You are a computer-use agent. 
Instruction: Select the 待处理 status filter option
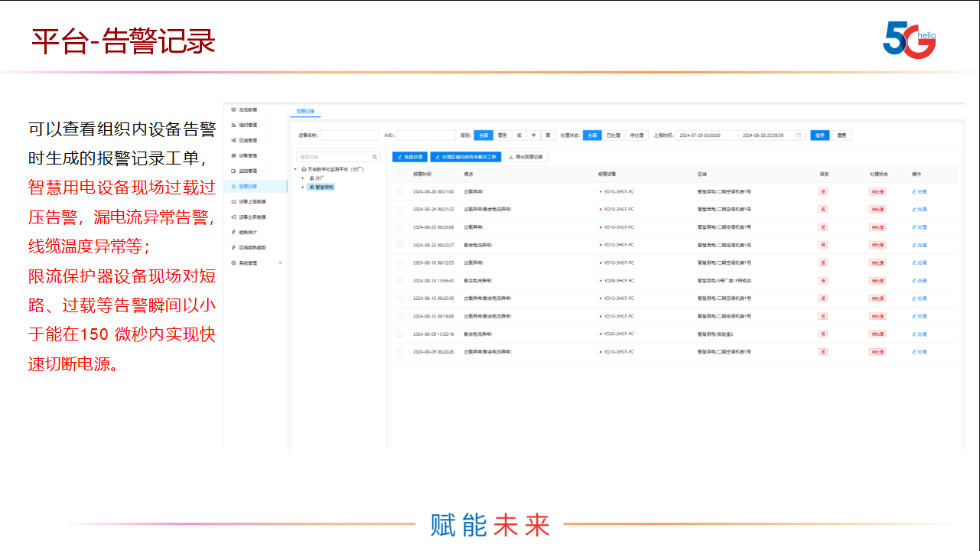637,135
